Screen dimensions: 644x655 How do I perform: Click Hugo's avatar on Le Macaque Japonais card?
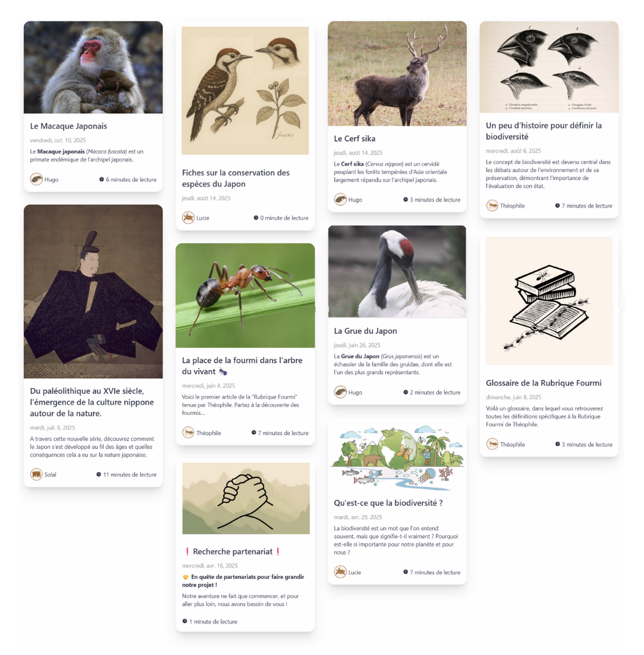(x=36, y=179)
